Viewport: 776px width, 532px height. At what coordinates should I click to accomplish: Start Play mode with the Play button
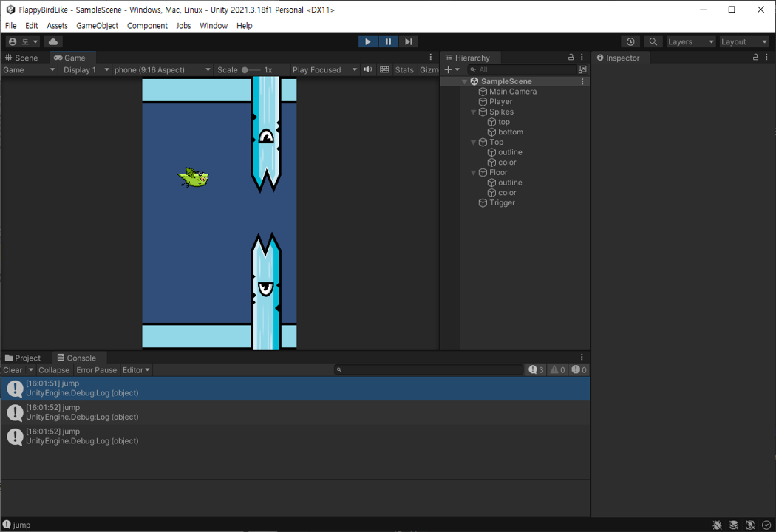368,41
